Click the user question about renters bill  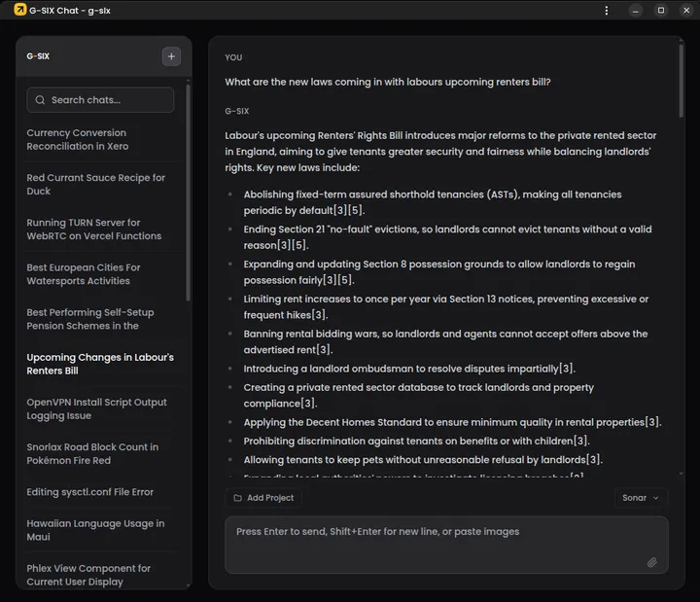click(x=388, y=82)
